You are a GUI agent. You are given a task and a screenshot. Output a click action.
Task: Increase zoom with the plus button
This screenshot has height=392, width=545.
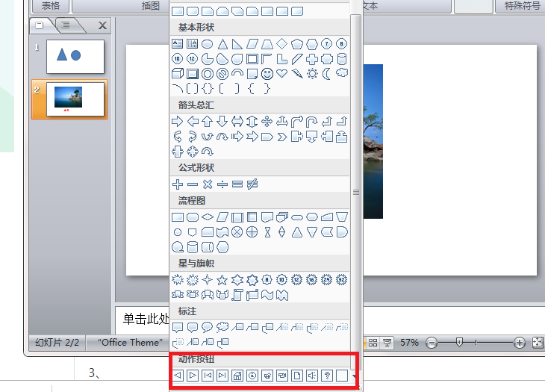pos(520,343)
